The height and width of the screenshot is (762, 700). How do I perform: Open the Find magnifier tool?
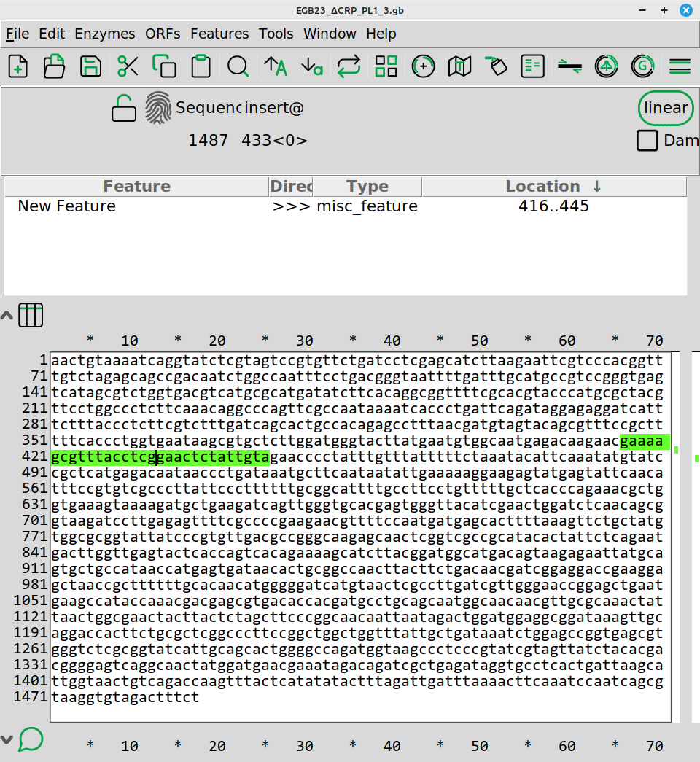click(x=238, y=66)
